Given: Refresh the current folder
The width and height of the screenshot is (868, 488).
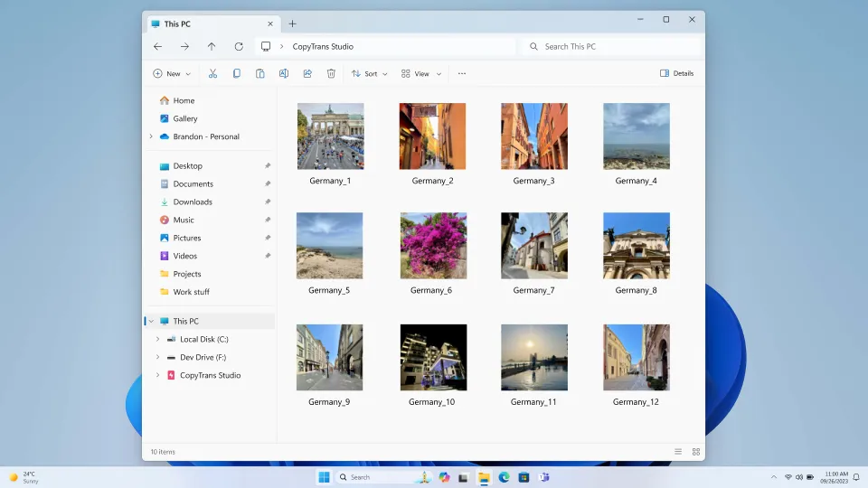Looking at the screenshot, I should pyautogui.click(x=239, y=46).
